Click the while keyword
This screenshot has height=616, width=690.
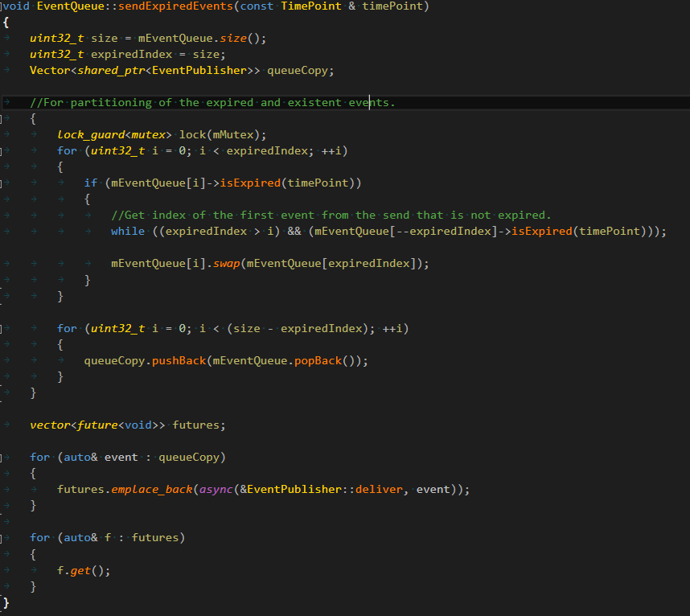127,231
